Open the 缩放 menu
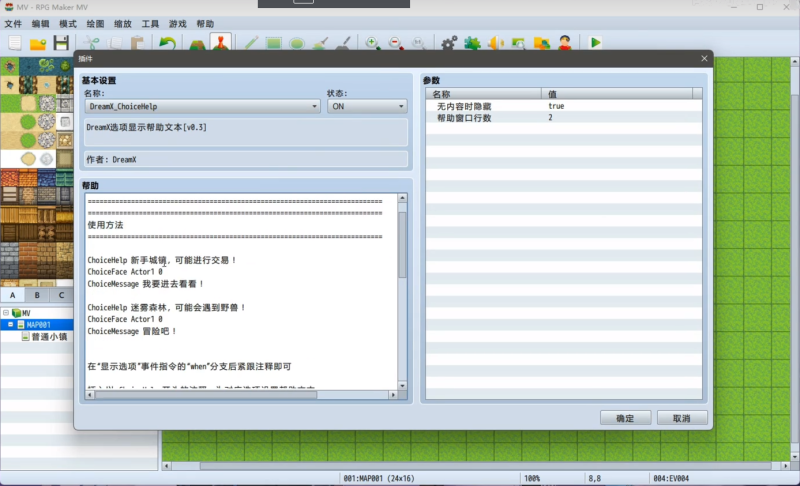This screenshot has width=800, height=486. 123,23
